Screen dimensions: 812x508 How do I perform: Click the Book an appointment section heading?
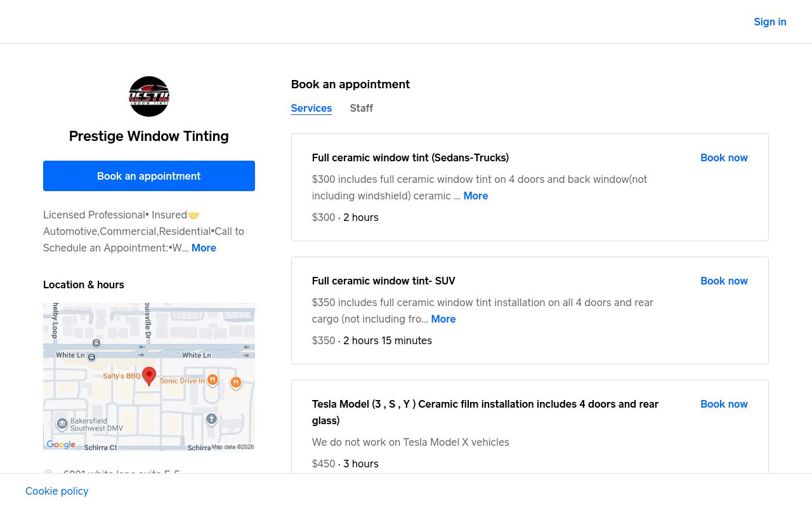350,84
